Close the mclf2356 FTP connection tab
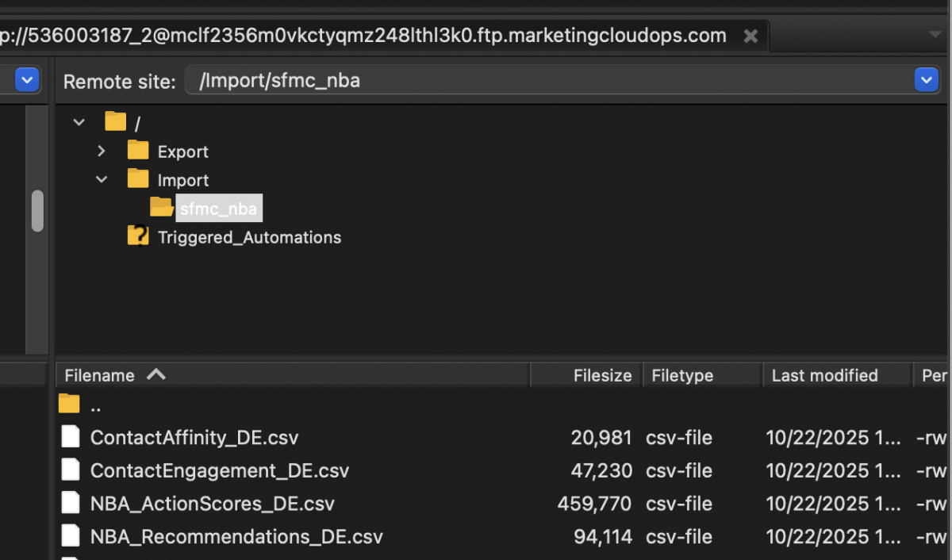Screen dimensions: 952x560 pyautogui.click(x=750, y=35)
